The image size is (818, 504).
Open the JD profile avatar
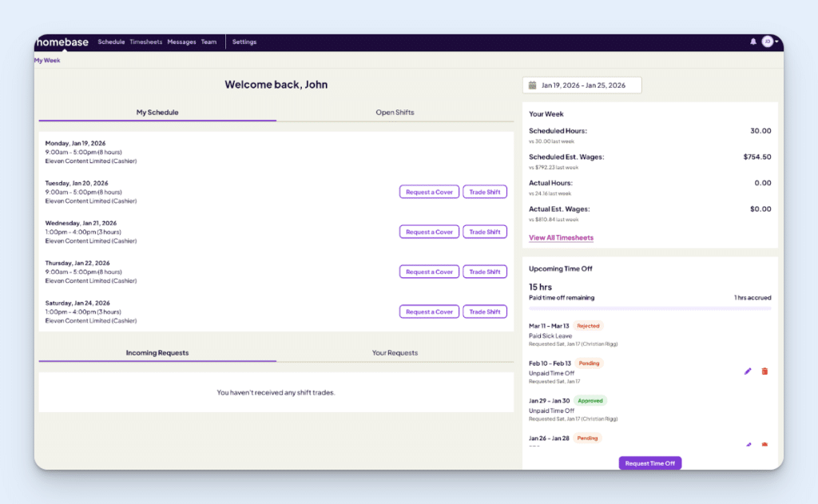[768, 41]
